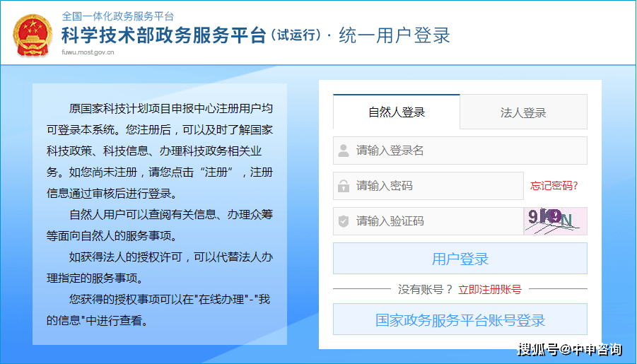
Task: Open the 立即注册账号 link
Action: coord(489,290)
